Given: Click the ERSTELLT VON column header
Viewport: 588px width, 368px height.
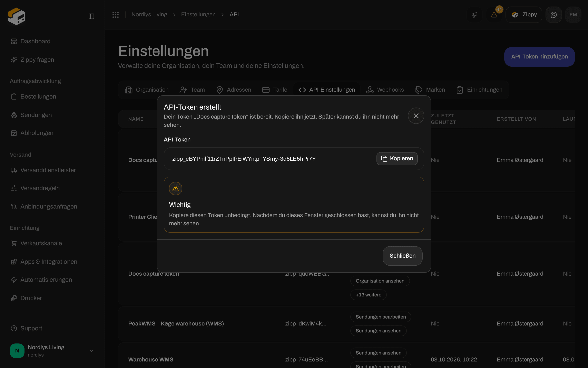Looking at the screenshot, I should pyautogui.click(x=516, y=119).
